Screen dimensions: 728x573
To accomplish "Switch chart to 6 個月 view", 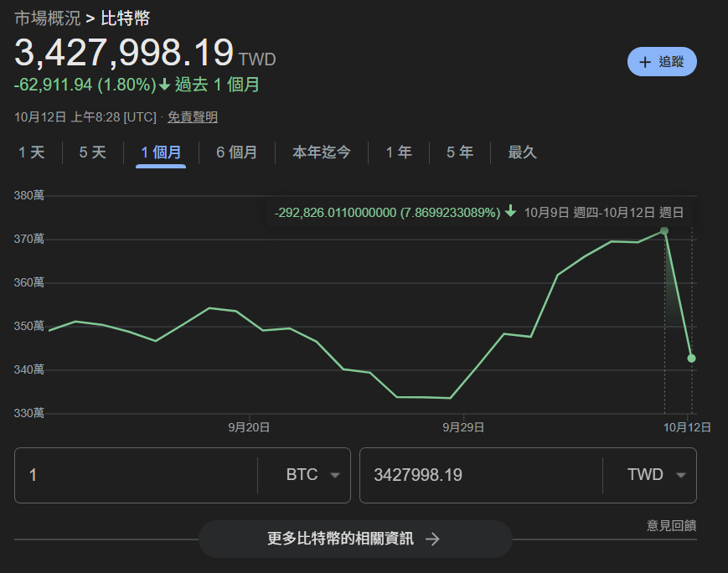I will tap(236, 152).
